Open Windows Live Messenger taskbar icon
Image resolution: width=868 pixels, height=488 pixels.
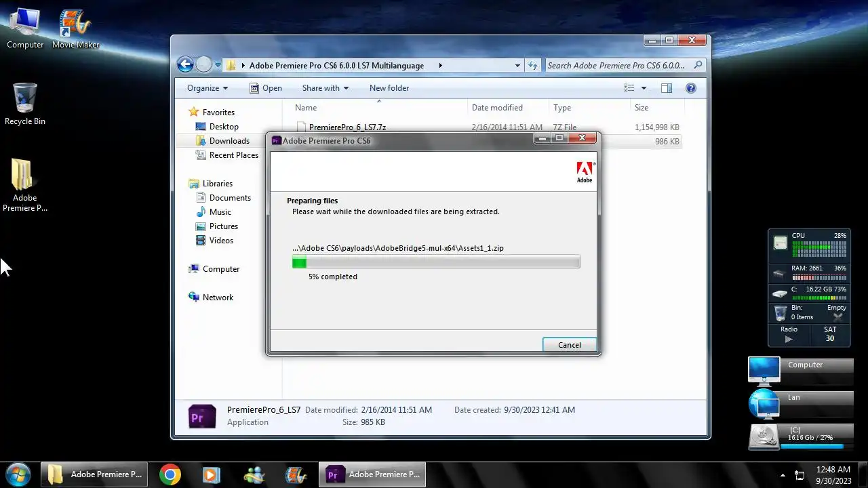(x=254, y=474)
